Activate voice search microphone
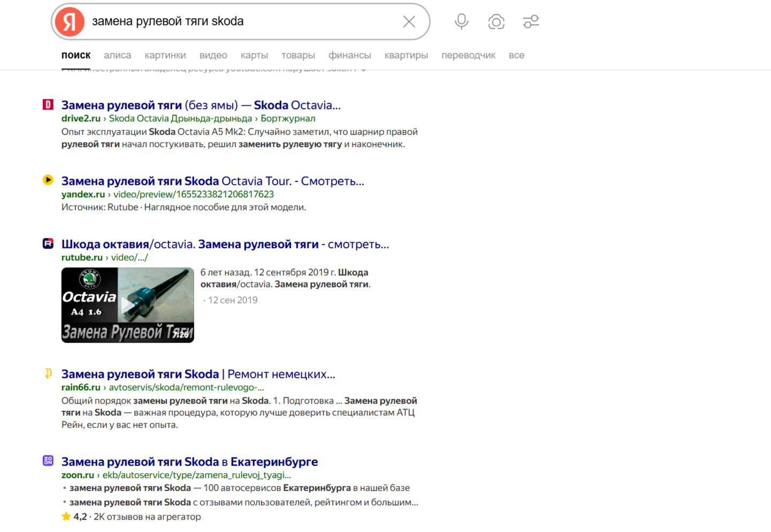This screenshot has width=771, height=532. point(461,22)
